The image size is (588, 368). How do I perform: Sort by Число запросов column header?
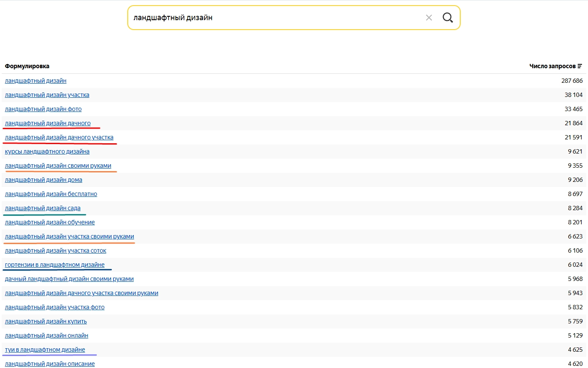pos(552,66)
